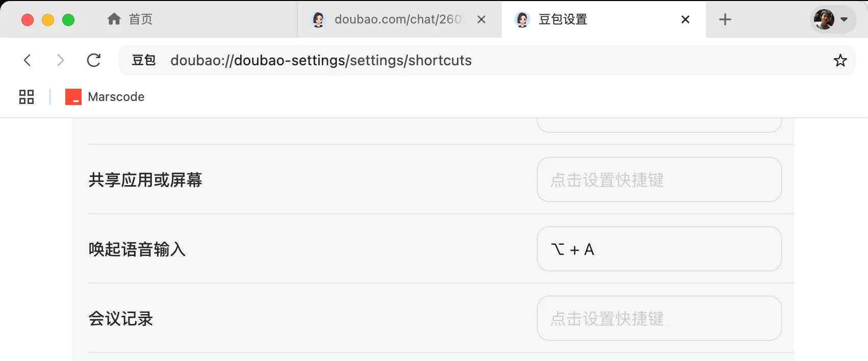The image size is (868, 361).
Task: Open a new tab with the plus button
Action: (x=725, y=19)
